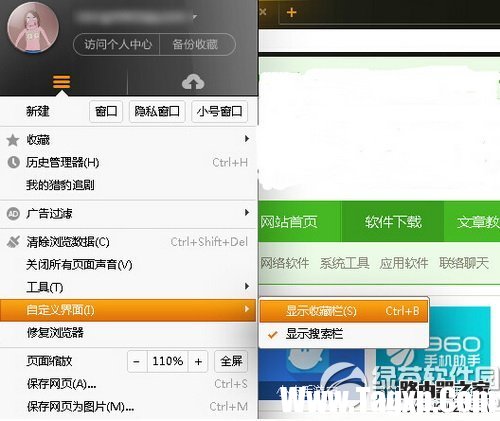Open 系统工具 category link
The height and width of the screenshot is (421, 500).
[x=344, y=263]
